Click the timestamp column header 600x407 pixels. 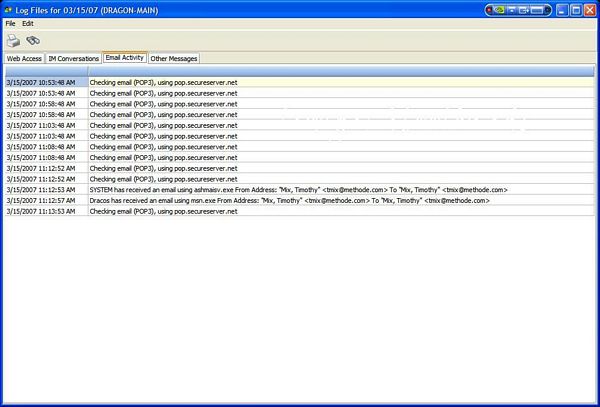45,71
